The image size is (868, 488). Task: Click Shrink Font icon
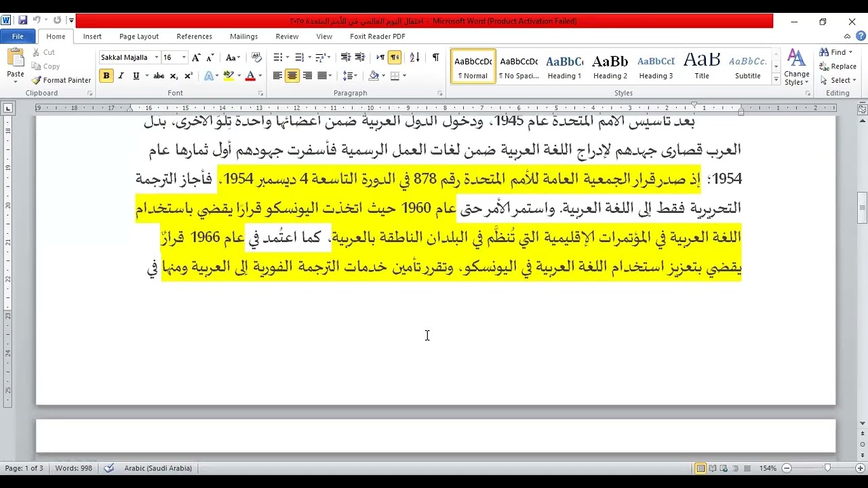pos(210,58)
